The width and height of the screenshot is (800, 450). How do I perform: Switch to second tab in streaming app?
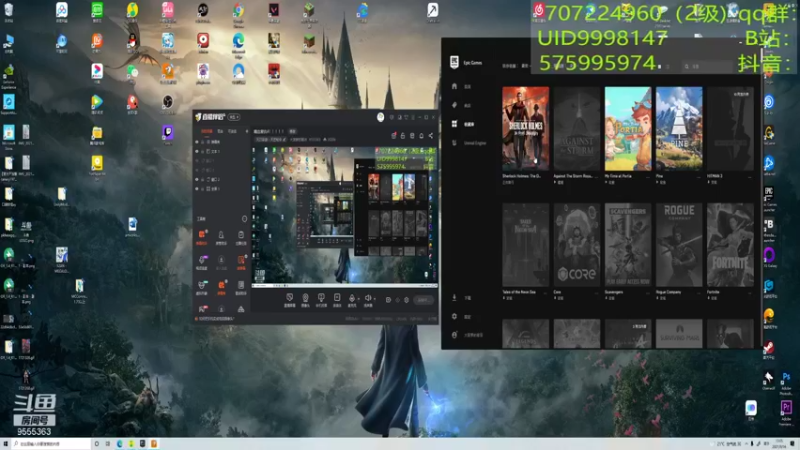[x=220, y=131]
